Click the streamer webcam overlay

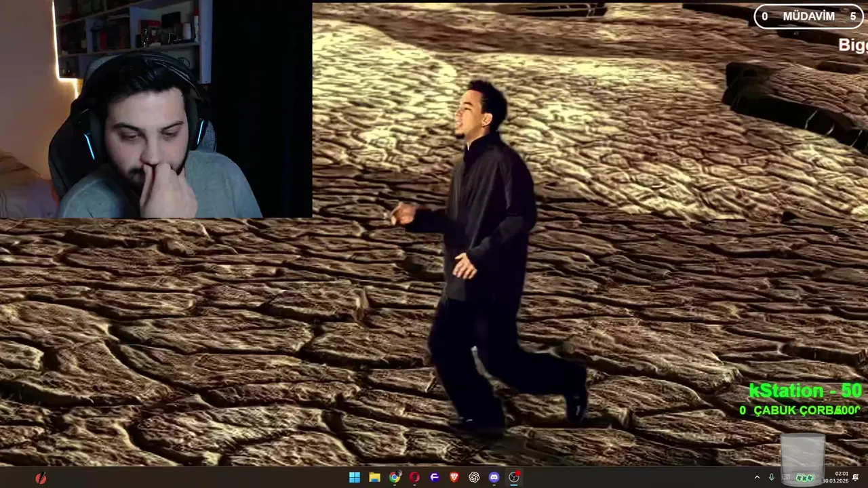(156, 109)
